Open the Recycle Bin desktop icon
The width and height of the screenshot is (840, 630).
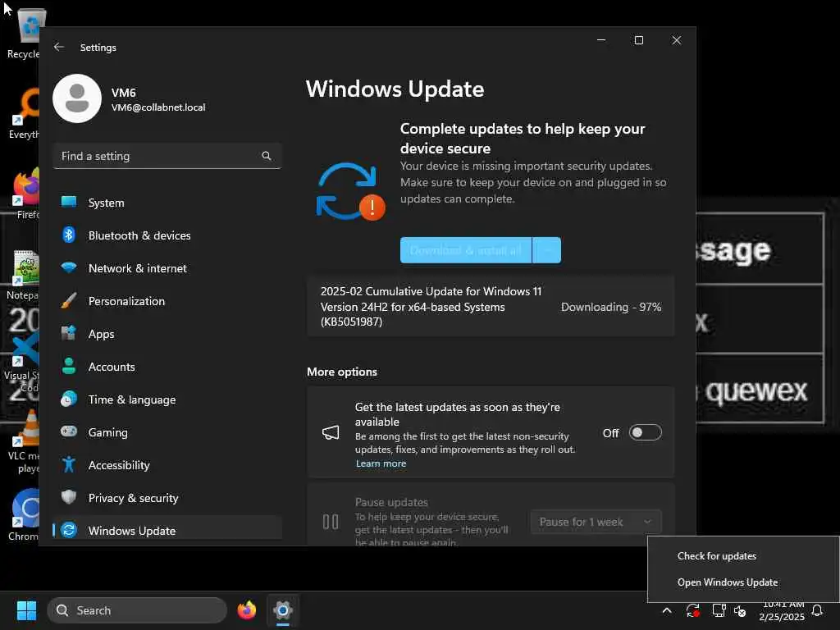(24, 34)
